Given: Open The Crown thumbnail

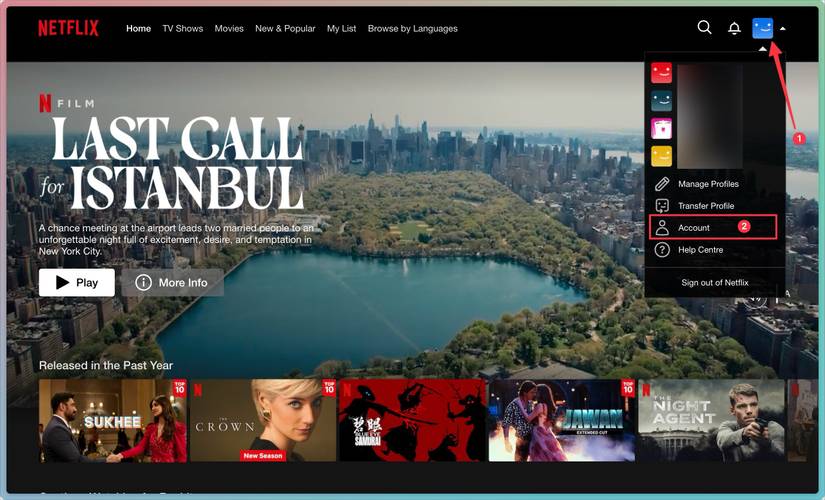Looking at the screenshot, I should click(263, 420).
